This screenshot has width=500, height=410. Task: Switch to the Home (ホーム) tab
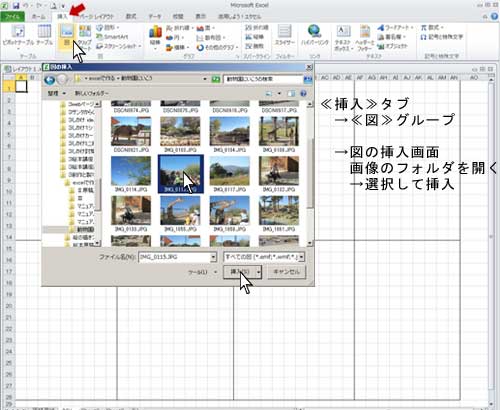point(39,16)
